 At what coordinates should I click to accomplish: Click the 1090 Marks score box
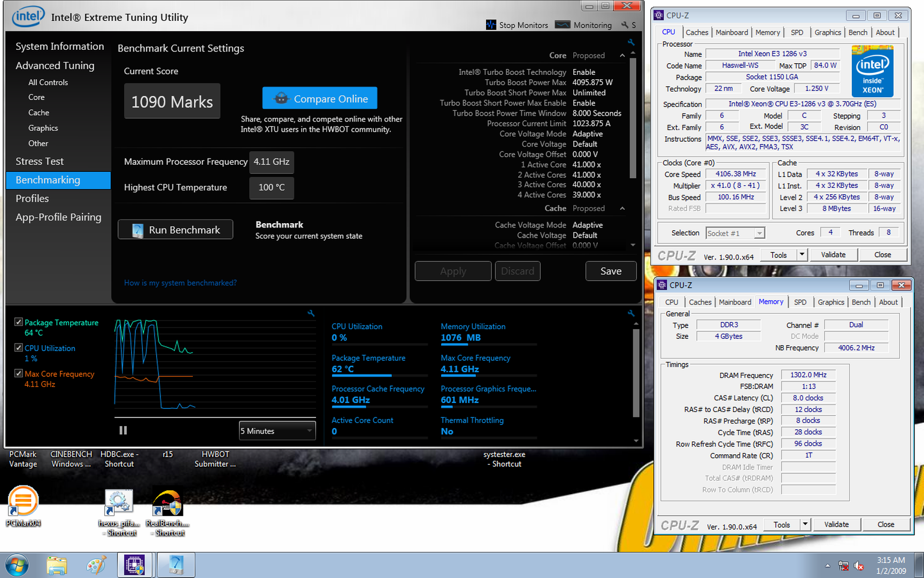tap(172, 101)
